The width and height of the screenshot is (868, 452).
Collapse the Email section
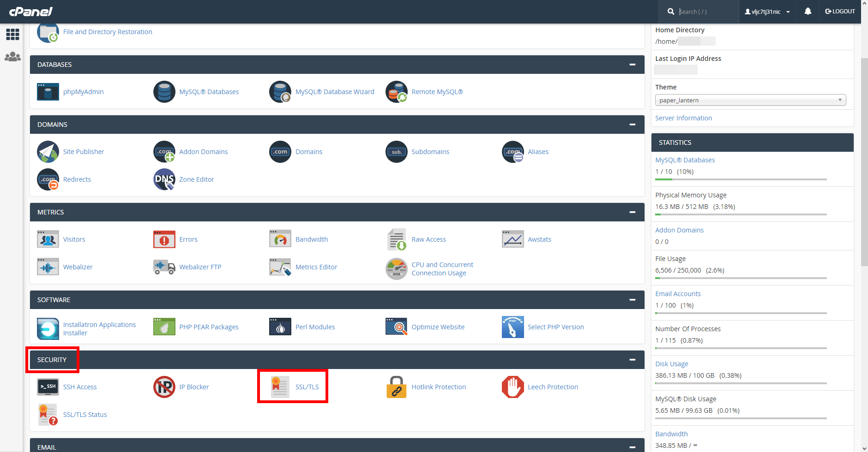(x=633, y=447)
